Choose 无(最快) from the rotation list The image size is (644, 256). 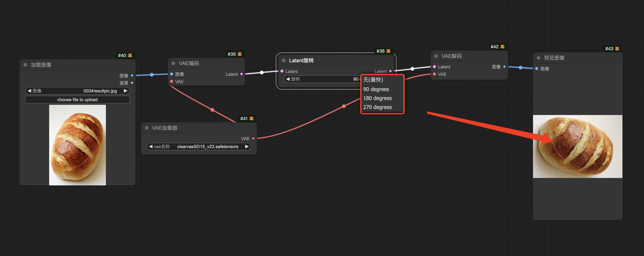coord(373,80)
